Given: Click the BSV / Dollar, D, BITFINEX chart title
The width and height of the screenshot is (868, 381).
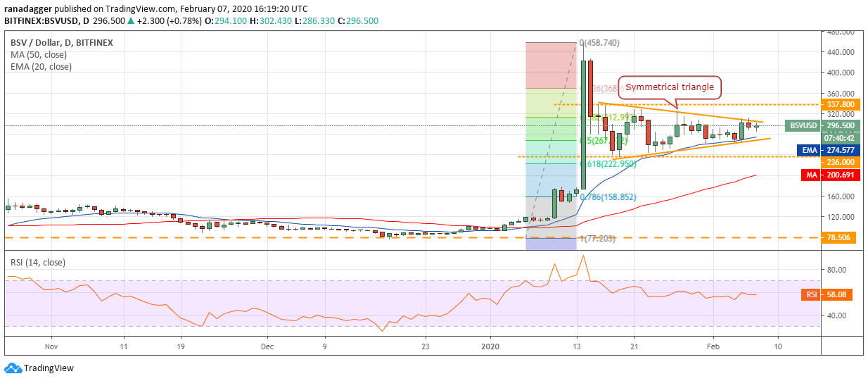Looking at the screenshot, I should pyautogui.click(x=61, y=43).
